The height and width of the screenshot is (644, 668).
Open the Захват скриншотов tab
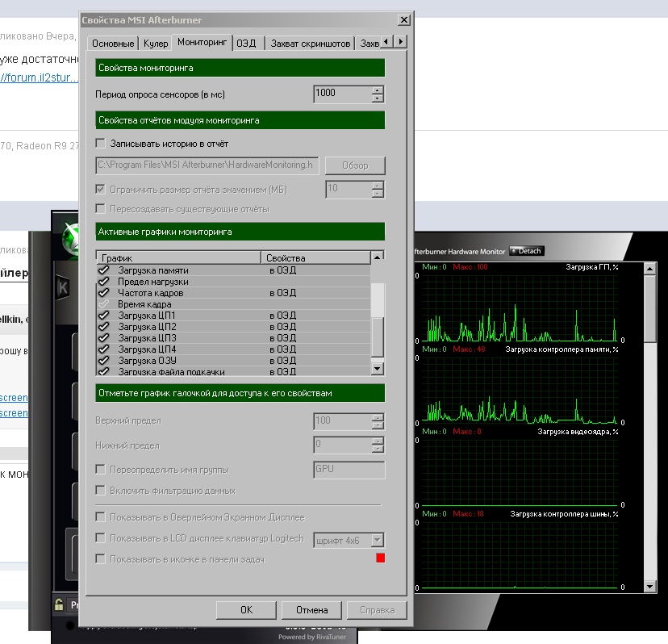[x=310, y=43]
